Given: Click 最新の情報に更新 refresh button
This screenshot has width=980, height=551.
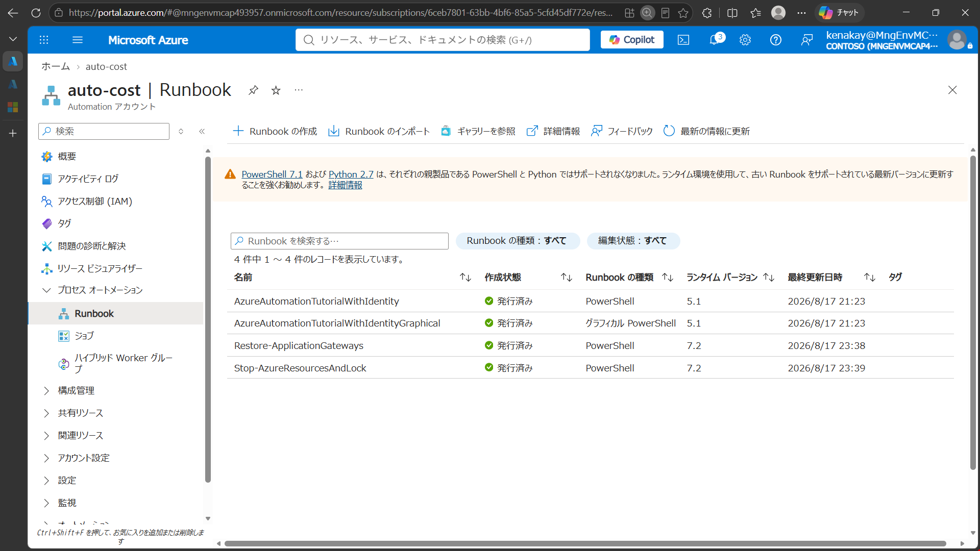Looking at the screenshot, I should tap(706, 131).
